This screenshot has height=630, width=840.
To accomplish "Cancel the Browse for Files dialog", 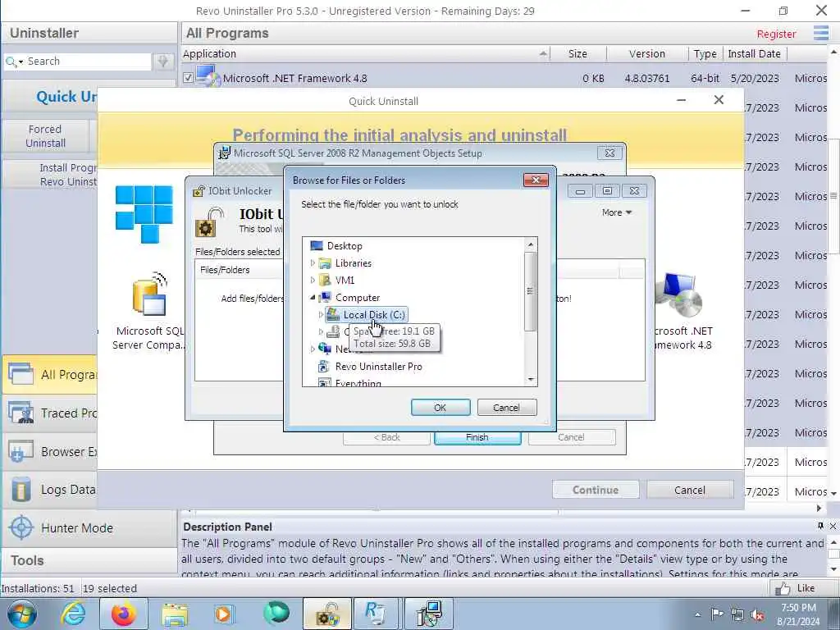I will [506, 408].
